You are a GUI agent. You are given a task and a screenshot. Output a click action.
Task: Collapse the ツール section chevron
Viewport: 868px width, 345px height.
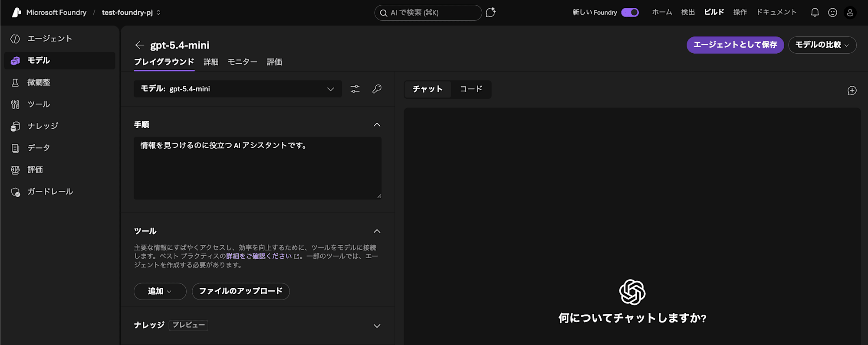click(x=377, y=231)
